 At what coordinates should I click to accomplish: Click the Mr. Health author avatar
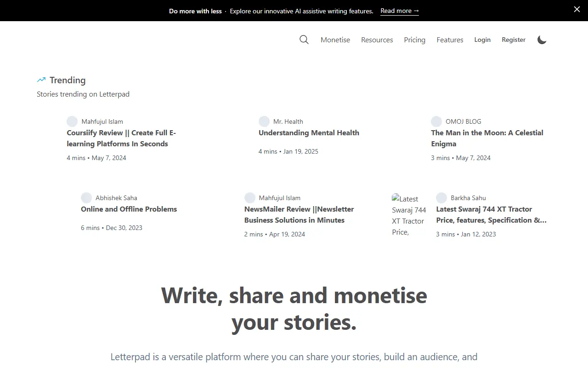[264, 121]
